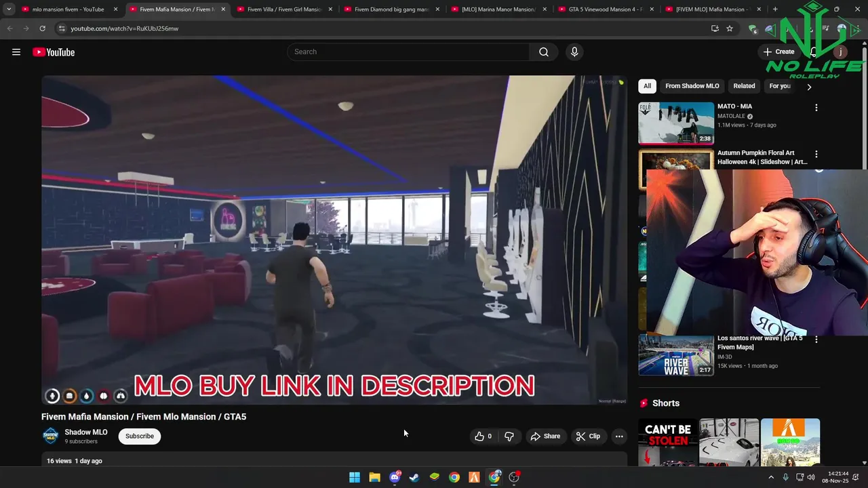Screen dimensions: 868x488
Task: Open volume control in system tray
Action: point(811,477)
